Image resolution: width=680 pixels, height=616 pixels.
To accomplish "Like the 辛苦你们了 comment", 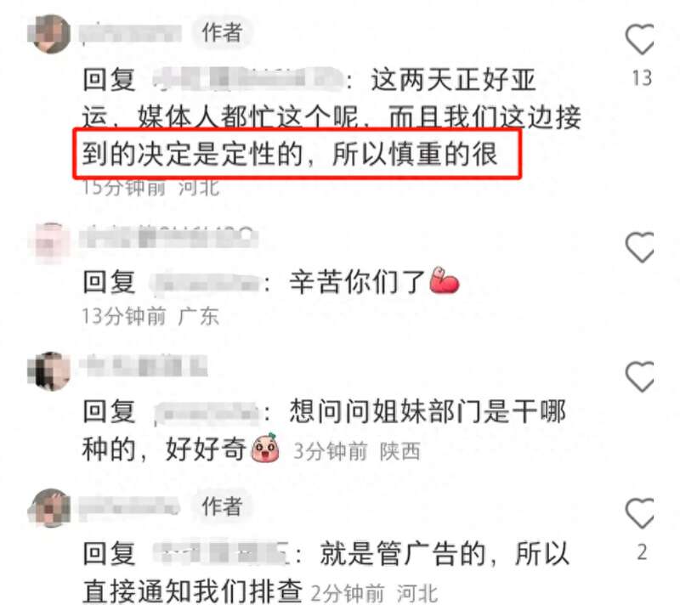I will coord(640,247).
